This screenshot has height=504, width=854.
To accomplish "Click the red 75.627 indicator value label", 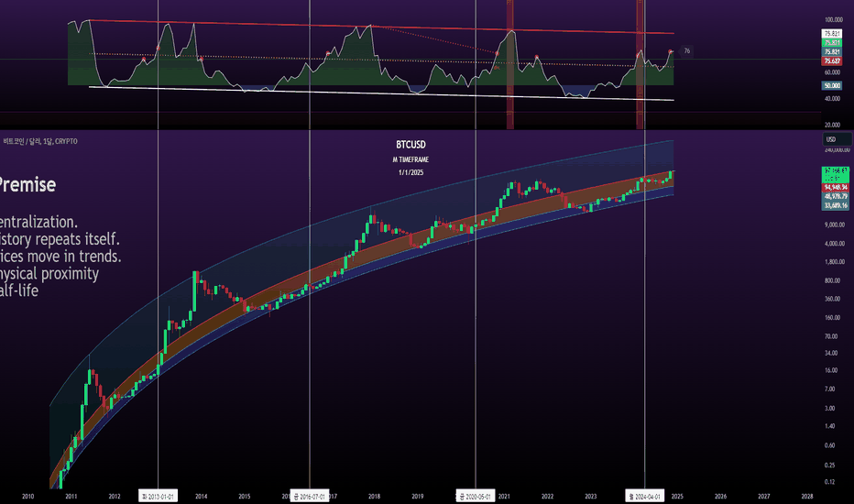I will (832, 61).
